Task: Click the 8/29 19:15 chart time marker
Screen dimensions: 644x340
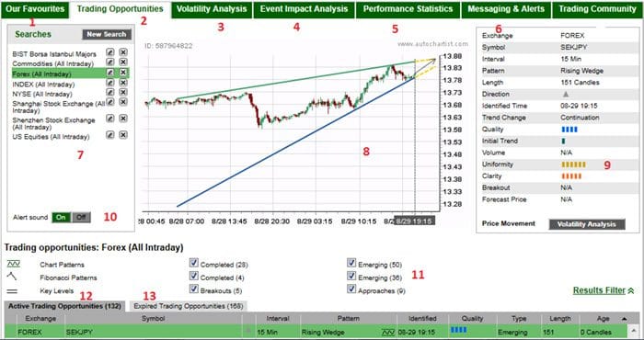Action: click(x=414, y=221)
